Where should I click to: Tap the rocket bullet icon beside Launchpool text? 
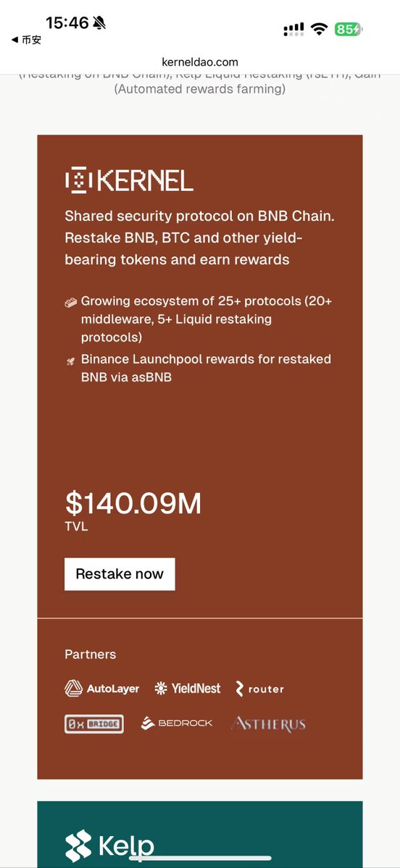point(70,361)
